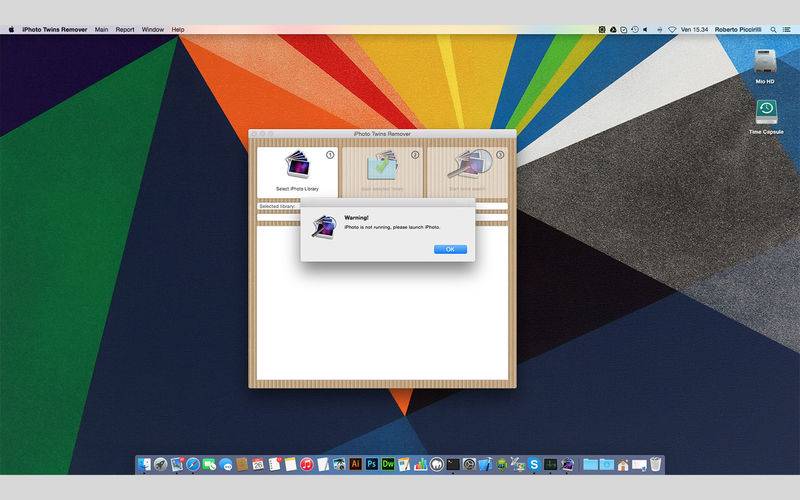Open Notification Center in menu bar
The image size is (800, 500).
(x=787, y=30)
